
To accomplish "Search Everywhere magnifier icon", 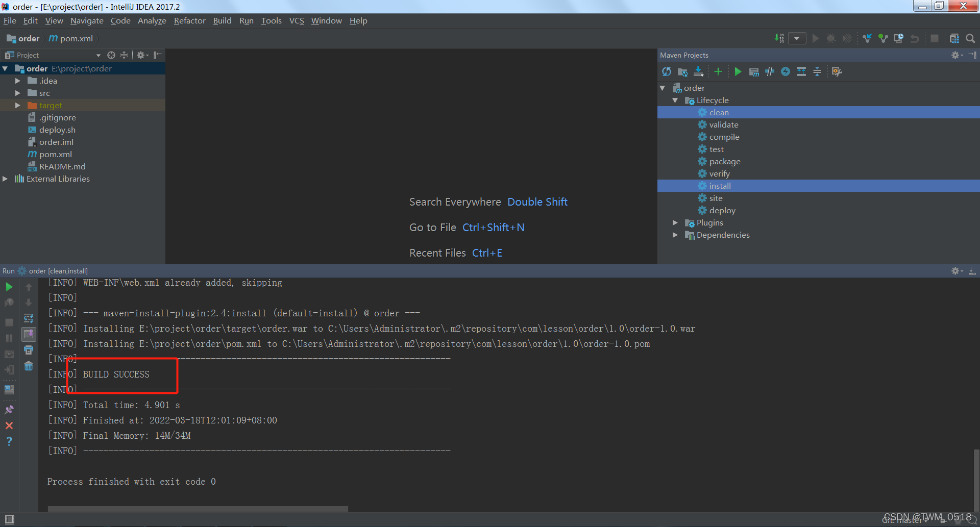I will click(x=970, y=38).
